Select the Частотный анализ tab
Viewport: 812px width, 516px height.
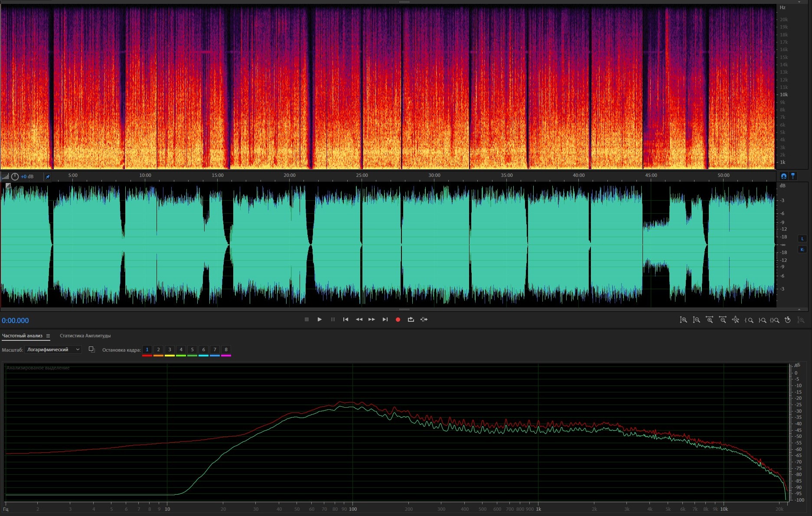coord(22,336)
